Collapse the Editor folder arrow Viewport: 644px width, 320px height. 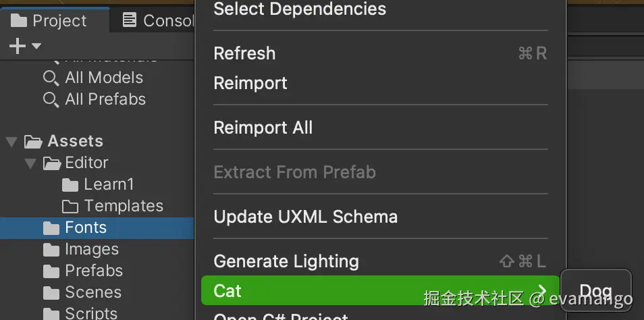(x=30, y=163)
